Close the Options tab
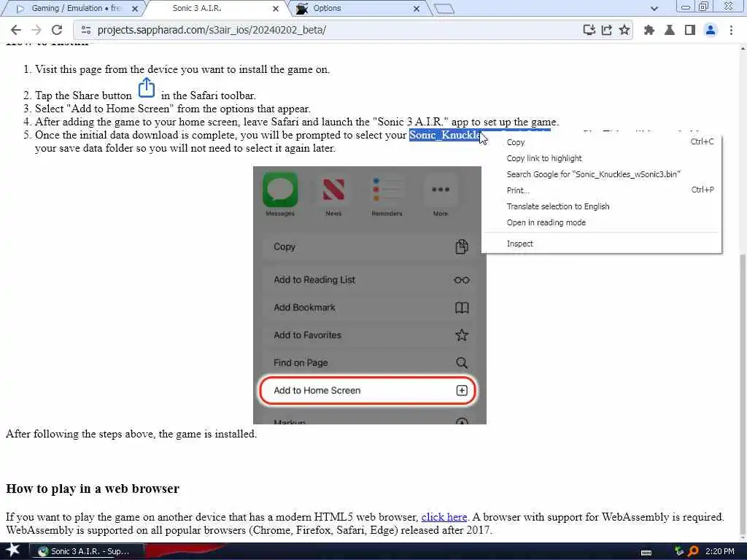 point(417,9)
